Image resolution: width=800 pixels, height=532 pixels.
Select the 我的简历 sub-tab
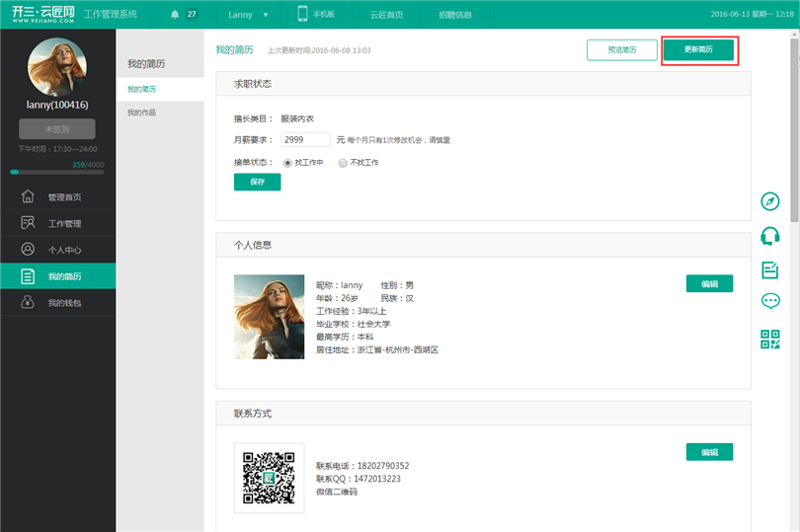tap(160, 89)
